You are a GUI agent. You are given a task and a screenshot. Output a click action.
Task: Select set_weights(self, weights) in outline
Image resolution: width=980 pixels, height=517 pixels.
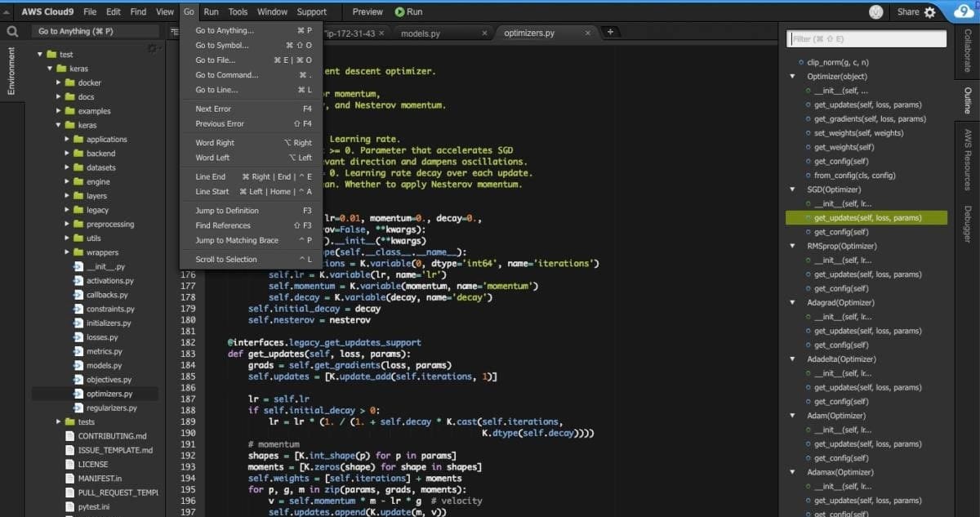click(859, 133)
